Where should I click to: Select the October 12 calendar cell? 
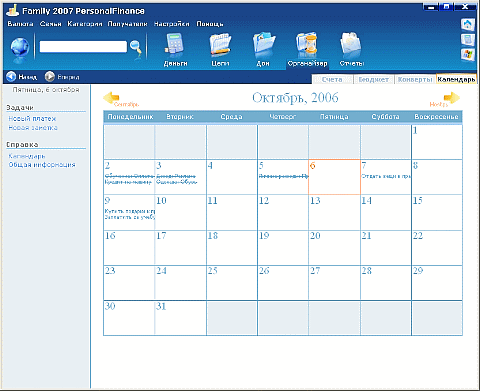click(x=283, y=212)
